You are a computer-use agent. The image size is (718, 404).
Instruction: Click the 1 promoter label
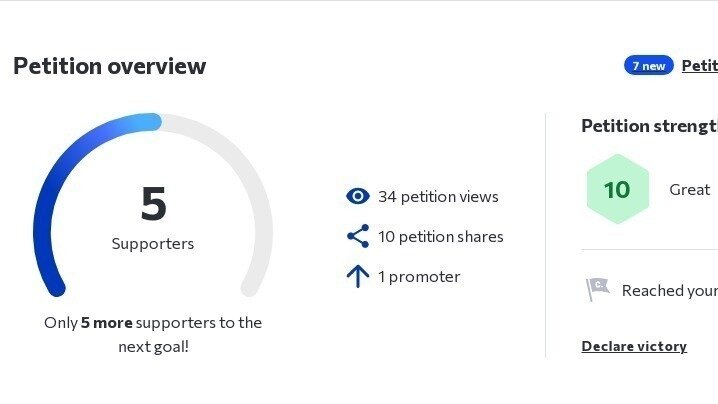tap(419, 276)
